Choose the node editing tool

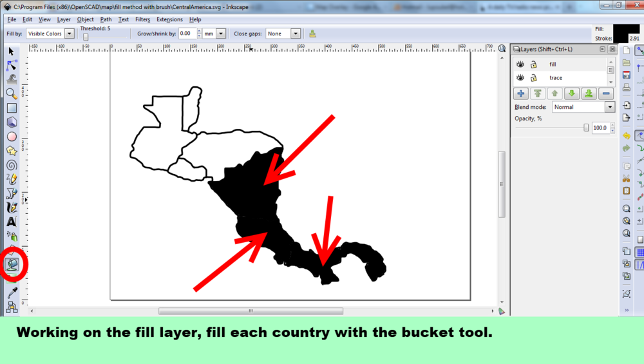(x=11, y=65)
